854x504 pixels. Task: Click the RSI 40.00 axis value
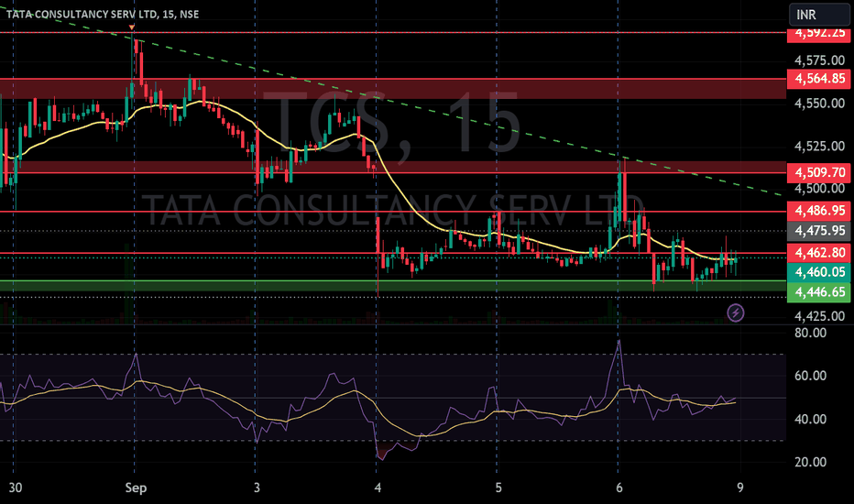coord(810,420)
